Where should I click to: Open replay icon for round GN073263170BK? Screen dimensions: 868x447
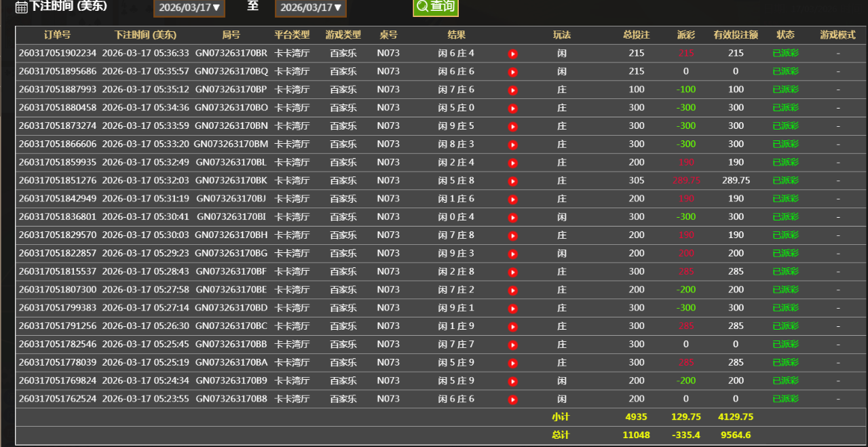coord(513,181)
